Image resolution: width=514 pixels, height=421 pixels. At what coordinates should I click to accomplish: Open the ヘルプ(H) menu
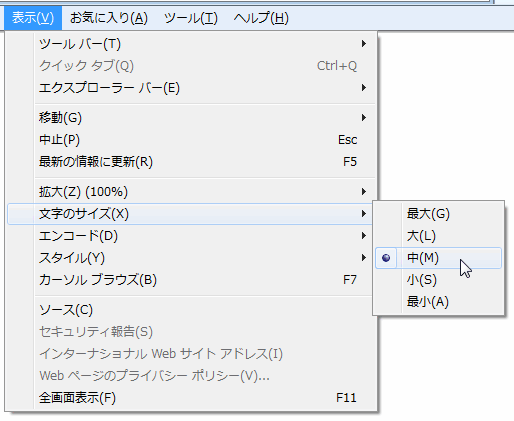coord(261,18)
